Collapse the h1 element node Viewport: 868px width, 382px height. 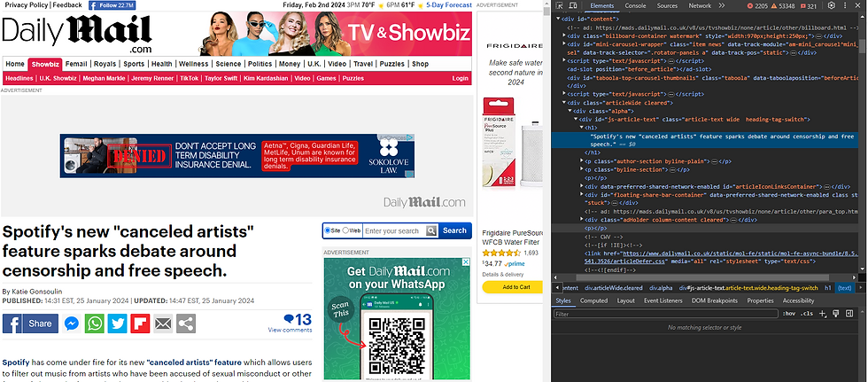(582, 128)
